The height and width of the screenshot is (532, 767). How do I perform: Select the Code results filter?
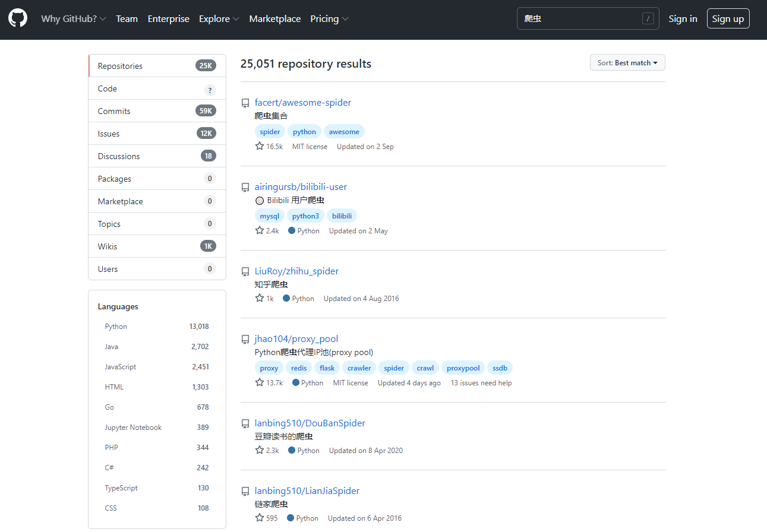click(x=157, y=88)
